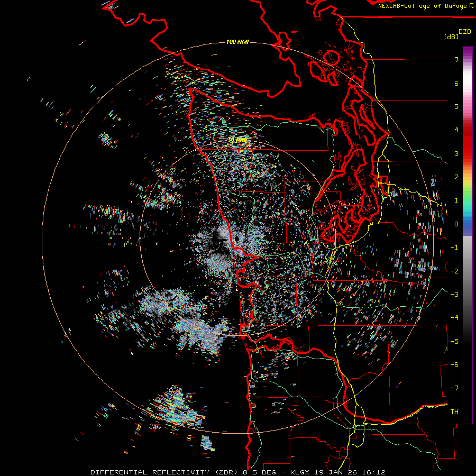
Task: Click the 100 NMI range ring label
Action: (x=237, y=42)
